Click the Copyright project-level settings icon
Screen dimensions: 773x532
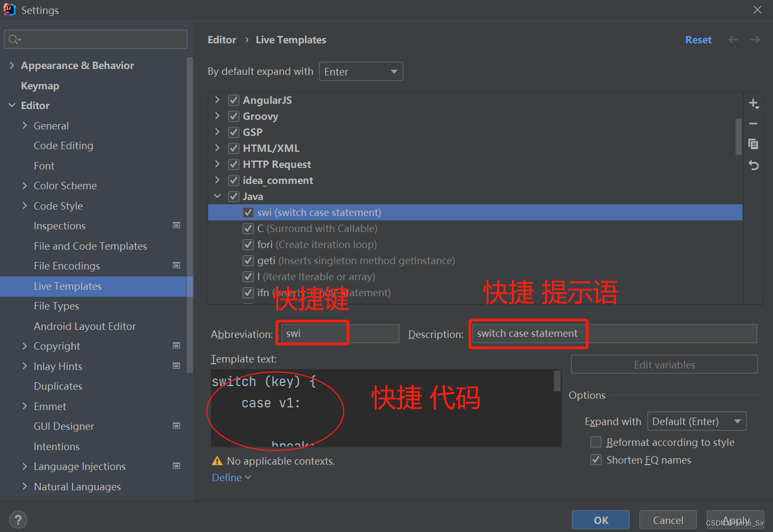[177, 345]
